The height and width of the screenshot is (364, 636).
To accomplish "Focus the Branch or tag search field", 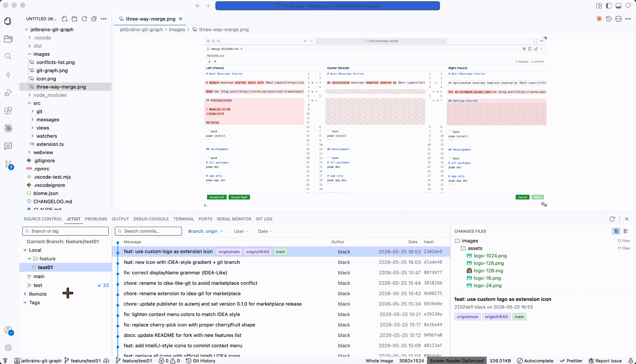I will (x=66, y=231).
